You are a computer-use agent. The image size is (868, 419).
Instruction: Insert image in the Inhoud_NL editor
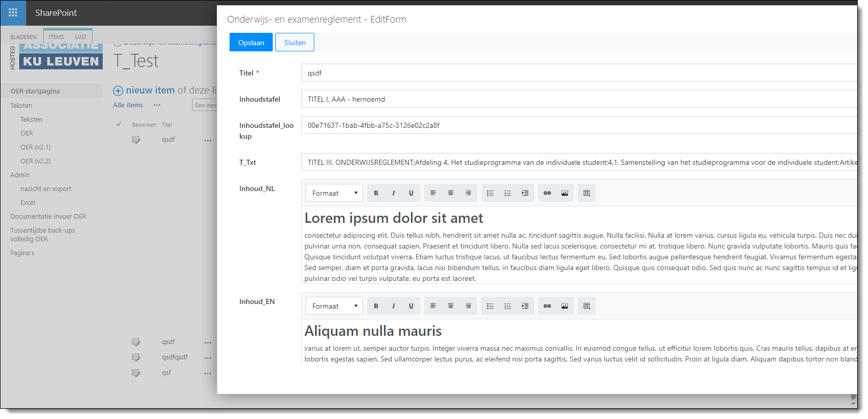564,193
